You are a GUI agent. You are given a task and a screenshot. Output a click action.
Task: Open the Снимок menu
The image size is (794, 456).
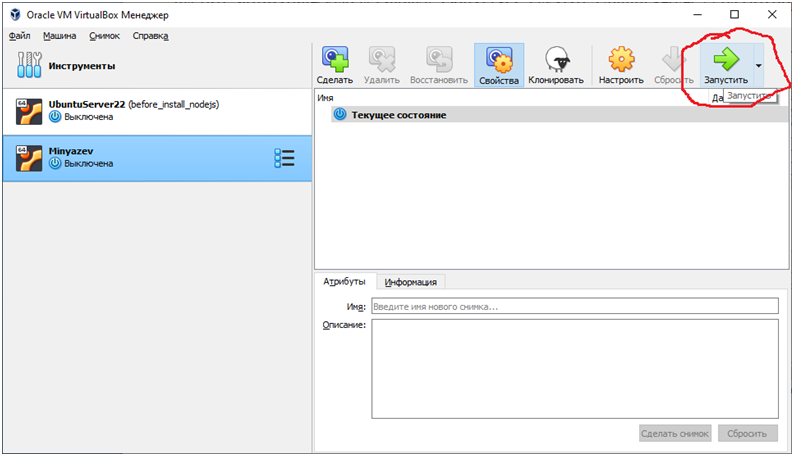click(x=104, y=36)
